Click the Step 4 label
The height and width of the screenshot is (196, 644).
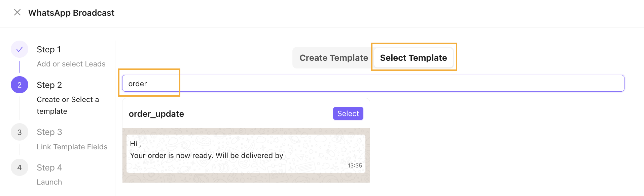[x=49, y=167]
